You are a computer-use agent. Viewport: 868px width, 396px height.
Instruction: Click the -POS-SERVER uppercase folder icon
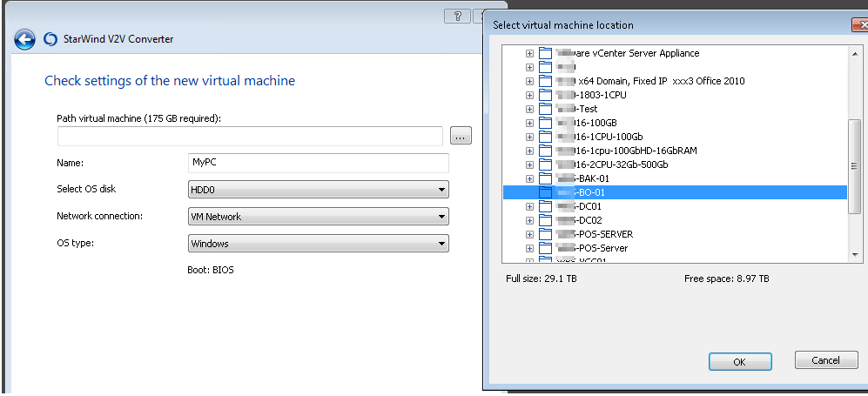pos(546,233)
